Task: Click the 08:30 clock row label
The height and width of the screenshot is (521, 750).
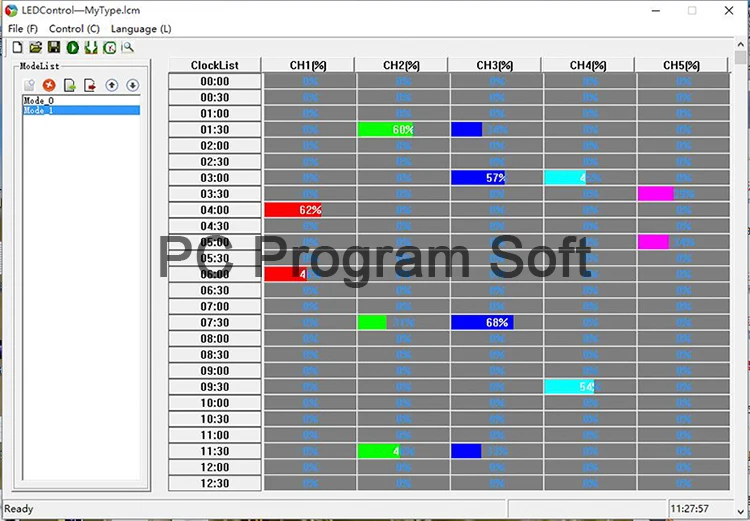Action: click(x=215, y=355)
